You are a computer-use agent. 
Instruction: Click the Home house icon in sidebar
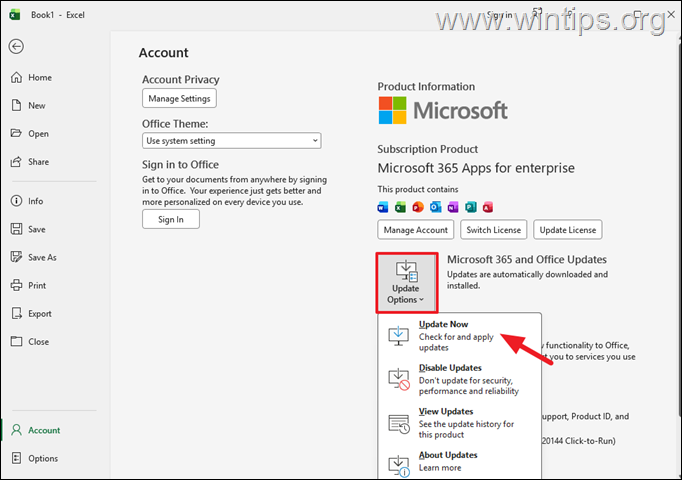click(x=17, y=77)
